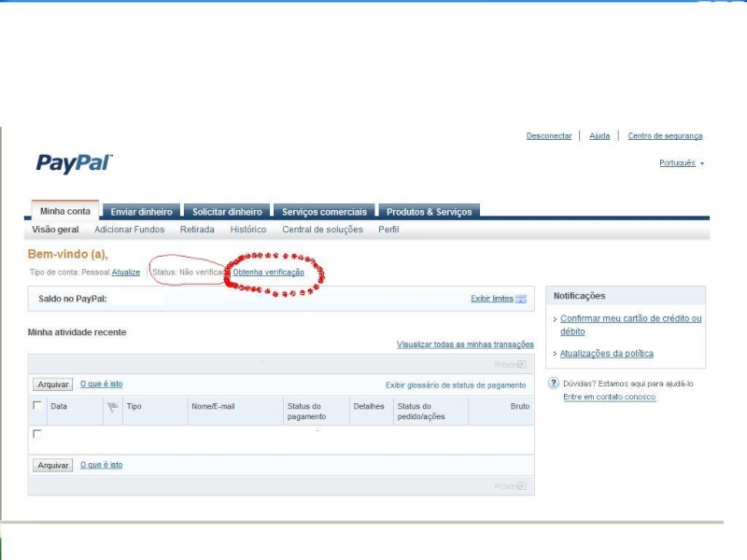
Task: Click the Notificações panel heading
Action: (x=579, y=296)
